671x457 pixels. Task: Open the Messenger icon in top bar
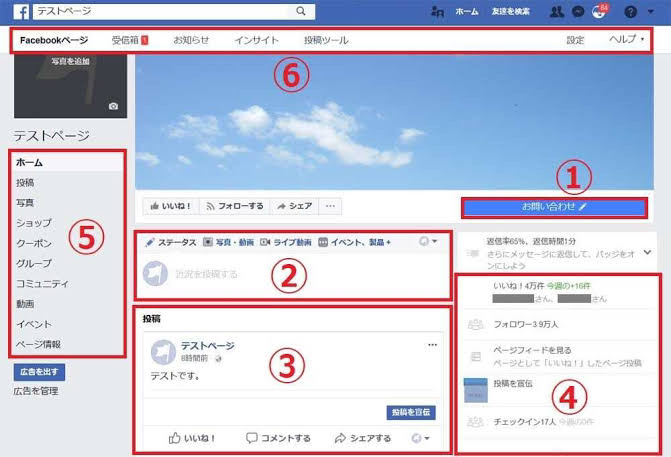(578, 12)
